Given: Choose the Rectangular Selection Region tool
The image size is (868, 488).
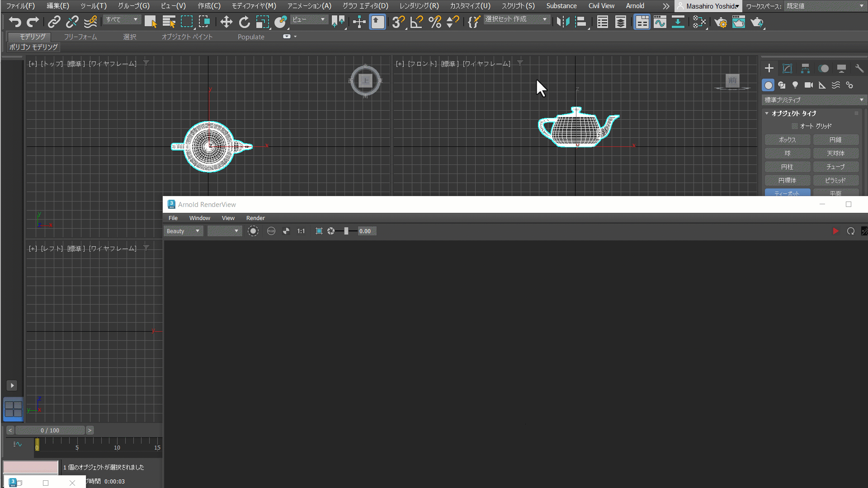Looking at the screenshot, I should tap(187, 22).
